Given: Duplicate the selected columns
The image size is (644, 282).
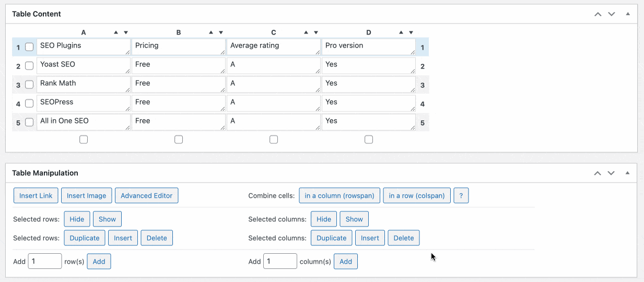Looking at the screenshot, I should coord(332,238).
